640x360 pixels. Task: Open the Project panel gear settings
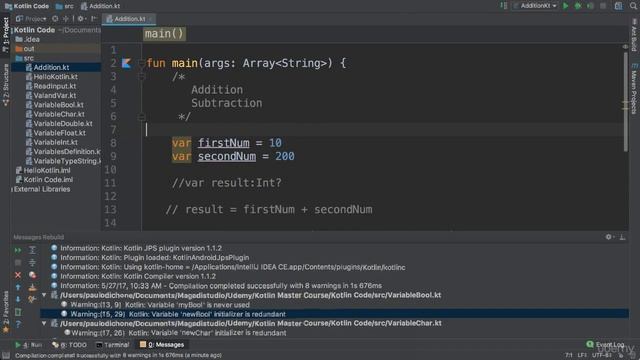(81, 19)
